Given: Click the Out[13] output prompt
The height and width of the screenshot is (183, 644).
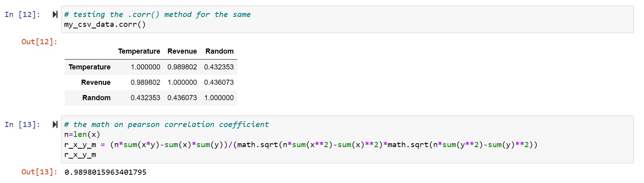Looking at the screenshot, I should tap(39, 172).
